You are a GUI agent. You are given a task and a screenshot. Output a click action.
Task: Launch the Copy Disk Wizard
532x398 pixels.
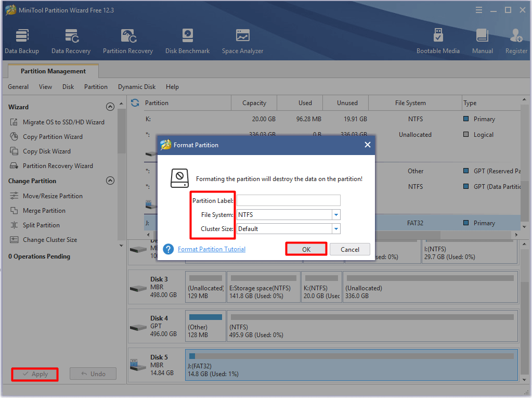(x=40, y=151)
